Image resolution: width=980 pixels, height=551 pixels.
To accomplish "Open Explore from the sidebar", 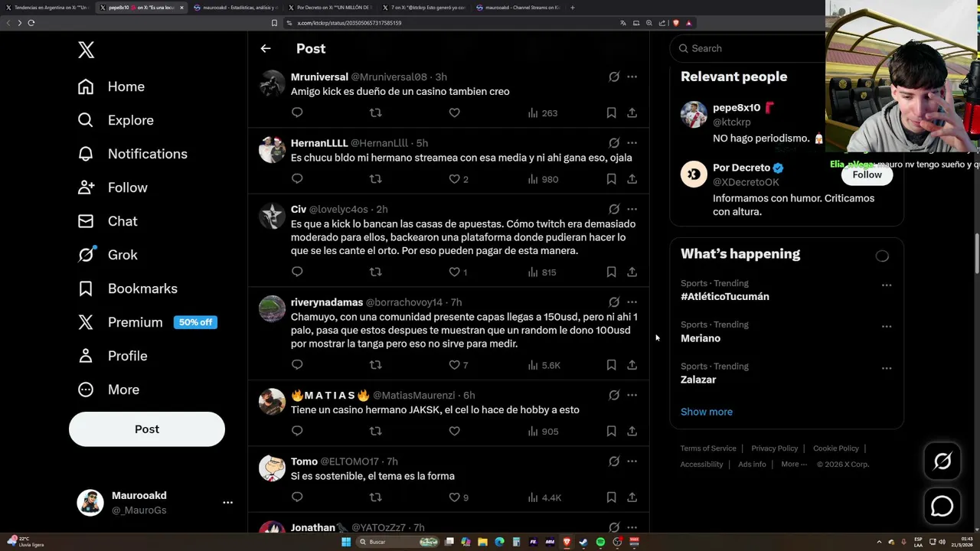I will tap(116, 120).
